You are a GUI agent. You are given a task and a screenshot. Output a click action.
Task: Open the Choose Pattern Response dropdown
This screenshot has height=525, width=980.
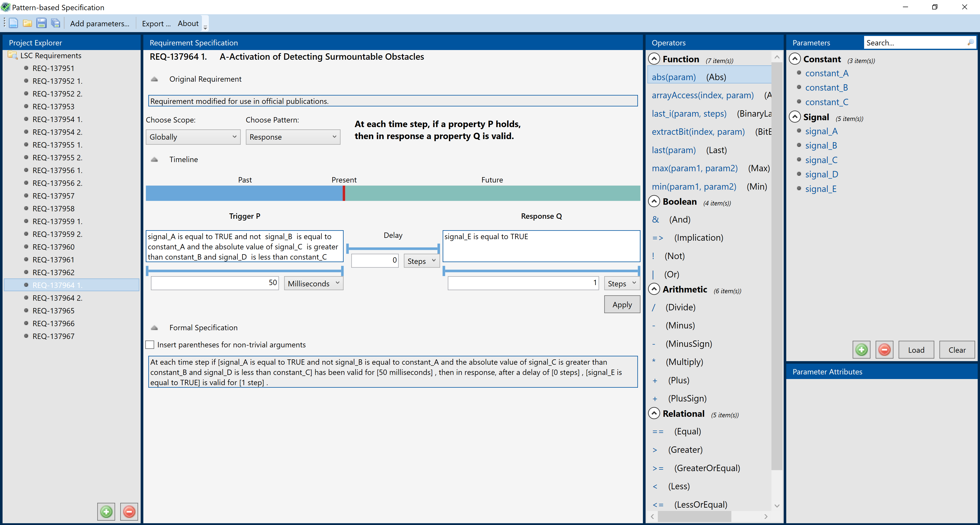(293, 137)
